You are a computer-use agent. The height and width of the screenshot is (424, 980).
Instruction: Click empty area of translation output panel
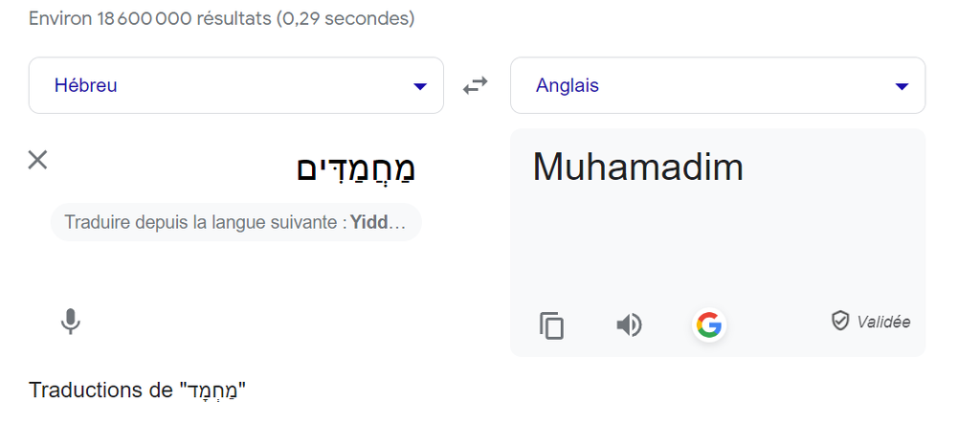tap(718, 249)
